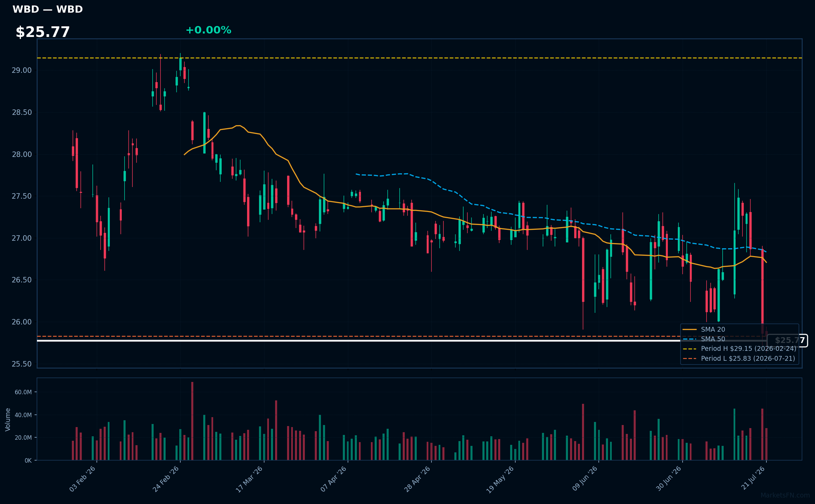Click the 20.0M volume axis label
Screen dimensions: 815x504
point(23,438)
